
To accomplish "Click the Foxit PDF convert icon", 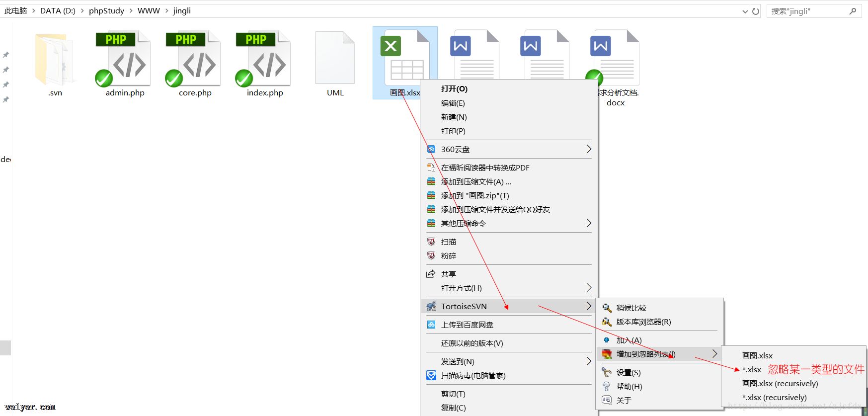I will point(431,167).
